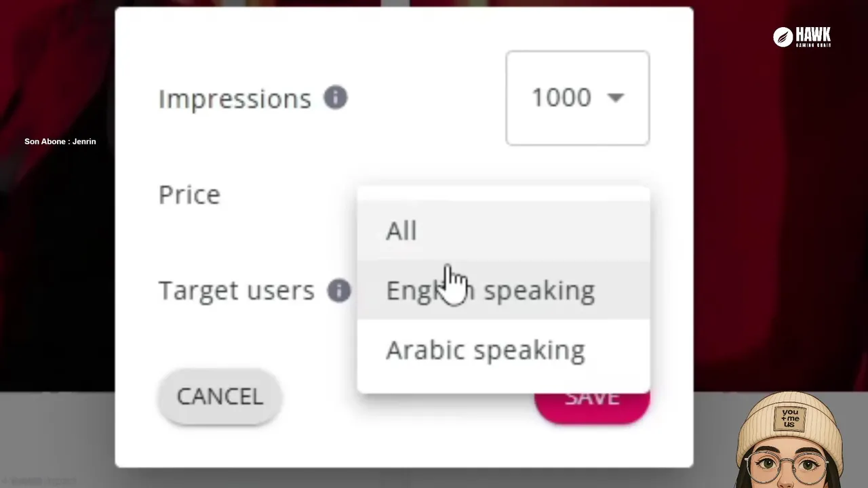Screen dimensions: 868x488
Task: Click the Price label
Action: coord(189,195)
